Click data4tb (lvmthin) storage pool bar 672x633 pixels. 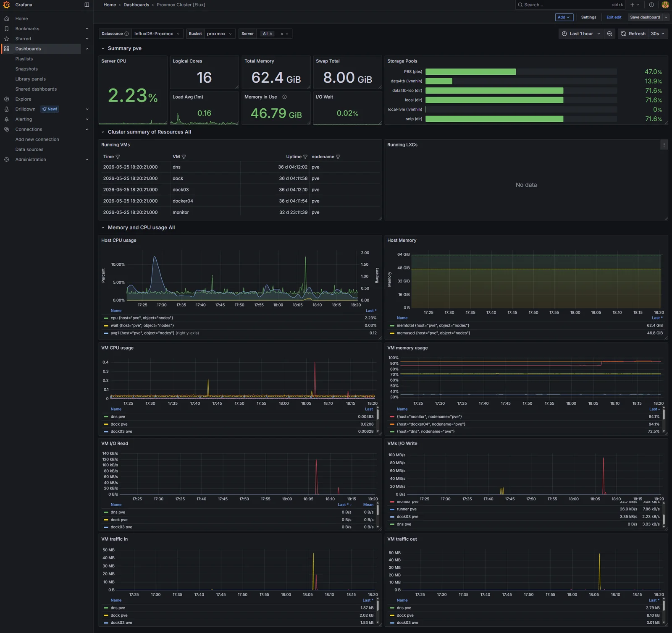click(x=521, y=81)
